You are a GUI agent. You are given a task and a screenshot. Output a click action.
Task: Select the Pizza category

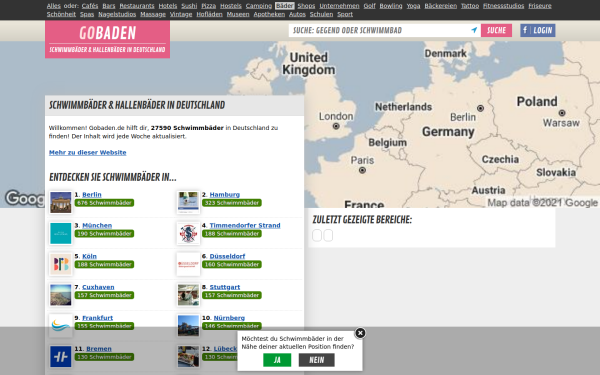pyautogui.click(x=209, y=6)
